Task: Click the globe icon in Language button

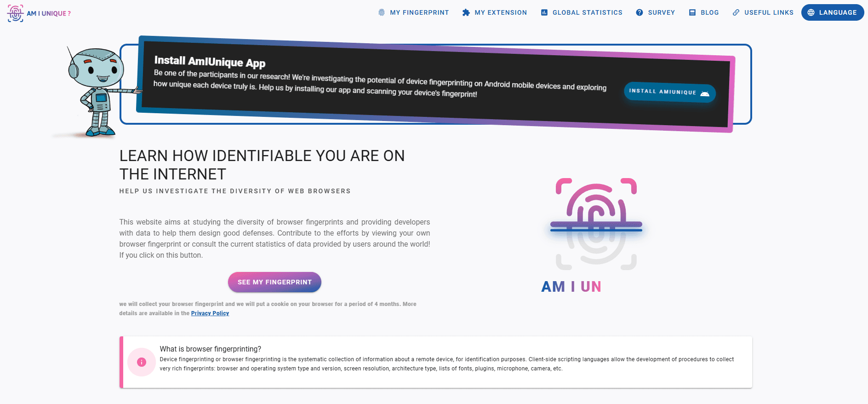Action: pyautogui.click(x=811, y=12)
